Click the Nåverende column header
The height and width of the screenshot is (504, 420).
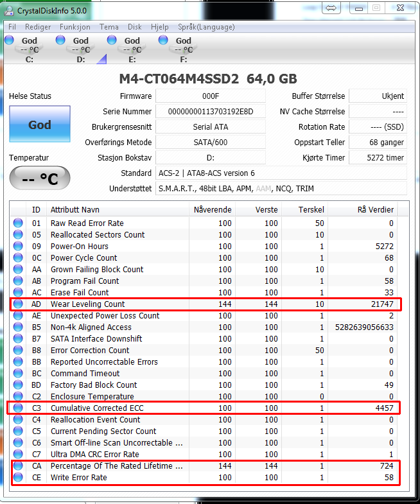[213, 210]
